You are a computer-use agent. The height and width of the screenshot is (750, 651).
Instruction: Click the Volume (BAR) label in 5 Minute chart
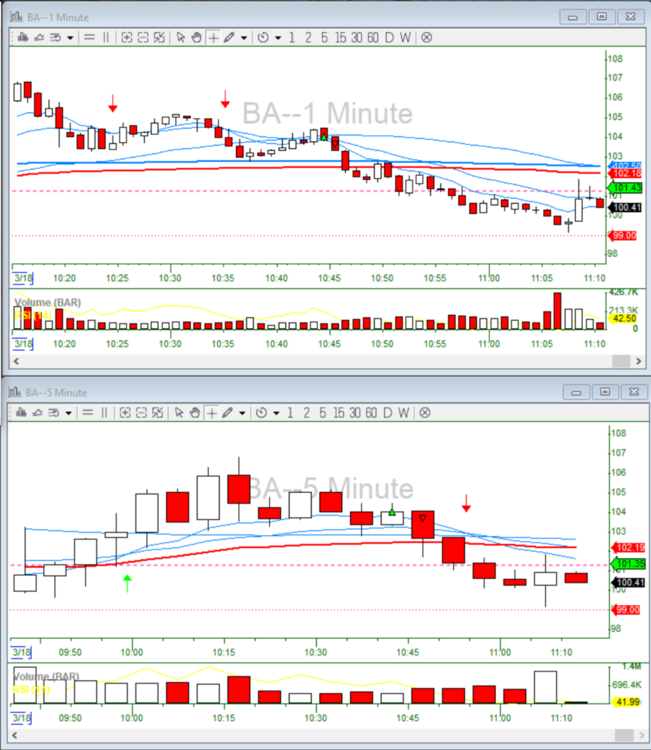tap(46, 676)
